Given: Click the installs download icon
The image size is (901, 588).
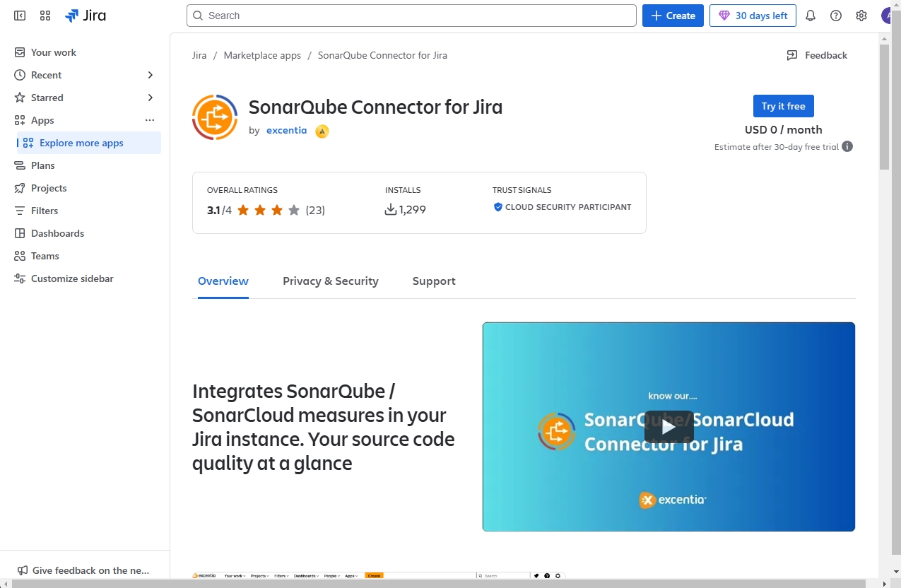Looking at the screenshot, I should coord(391,210).
